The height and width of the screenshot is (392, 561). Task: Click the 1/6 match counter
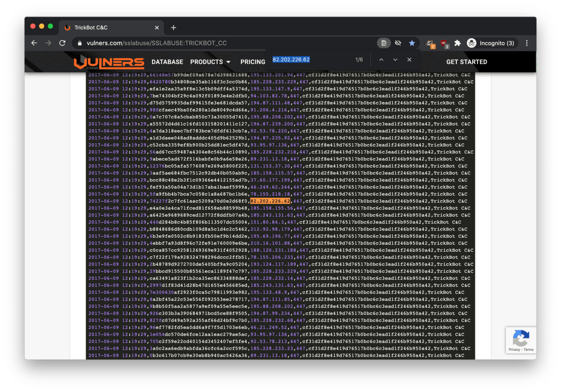(x=359, y=60)
